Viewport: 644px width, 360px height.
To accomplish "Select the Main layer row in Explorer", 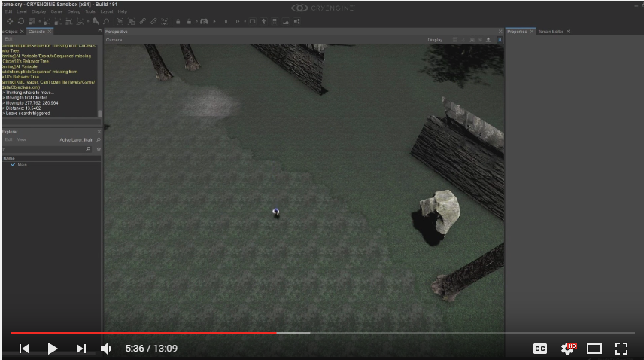I will 51,165.
